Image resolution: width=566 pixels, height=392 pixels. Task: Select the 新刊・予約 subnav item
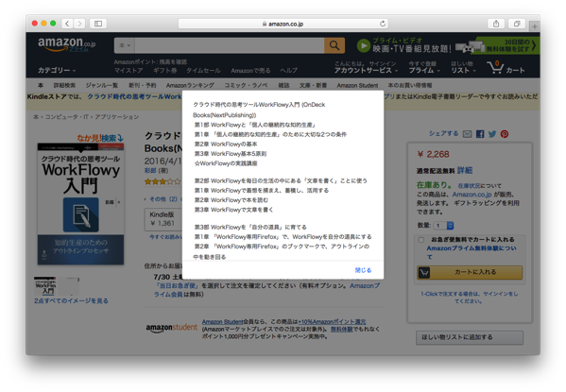click(143, 85)
